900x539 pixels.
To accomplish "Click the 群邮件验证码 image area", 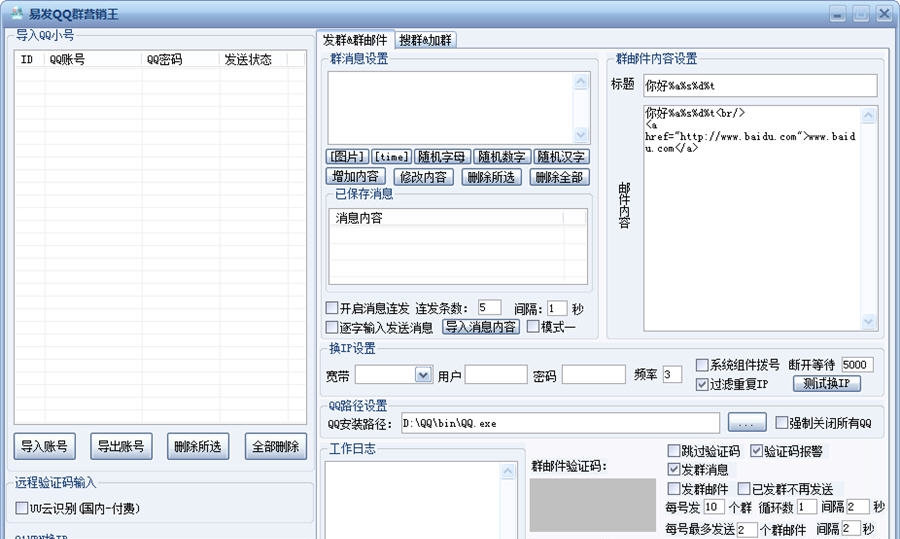I will pyautogui.click(x=592, y=505).
